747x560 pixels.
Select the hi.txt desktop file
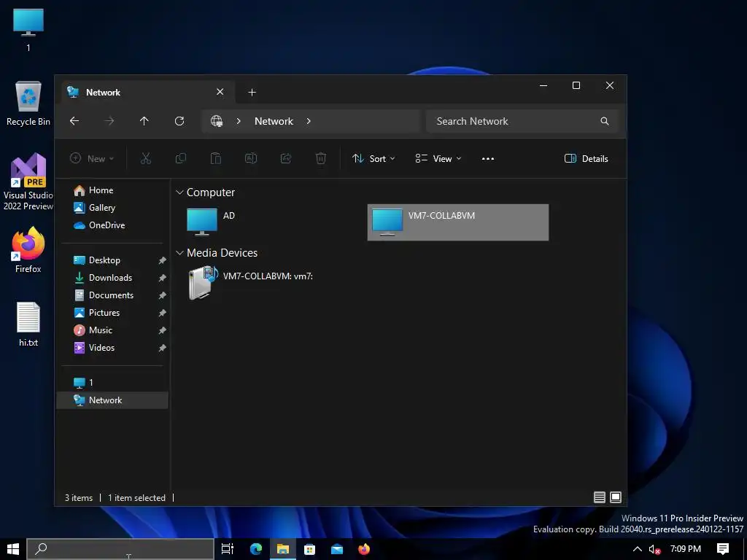tap(28, 324)
